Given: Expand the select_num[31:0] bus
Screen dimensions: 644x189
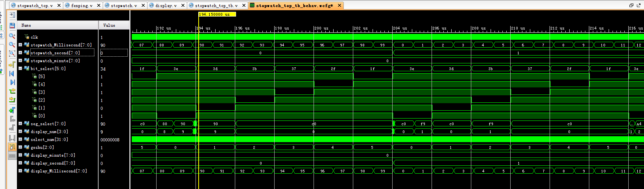Looking at the screenshot, I should [20, 139].
